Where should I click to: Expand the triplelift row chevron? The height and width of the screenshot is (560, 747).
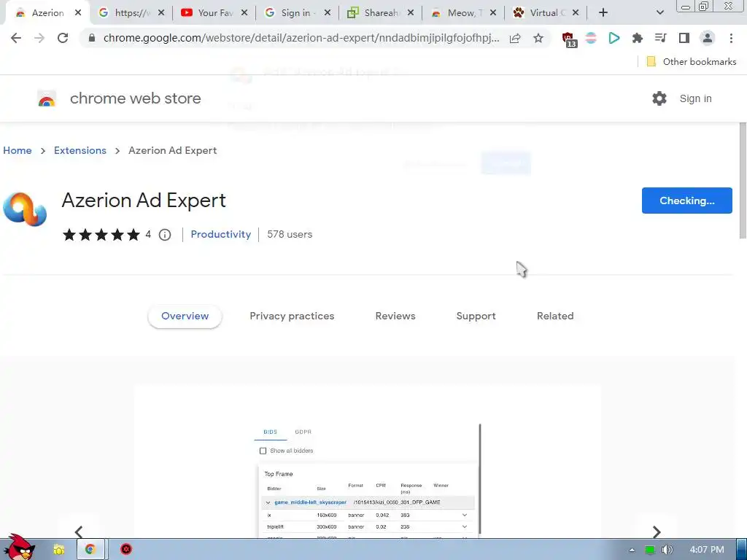[x=465, y=526]
